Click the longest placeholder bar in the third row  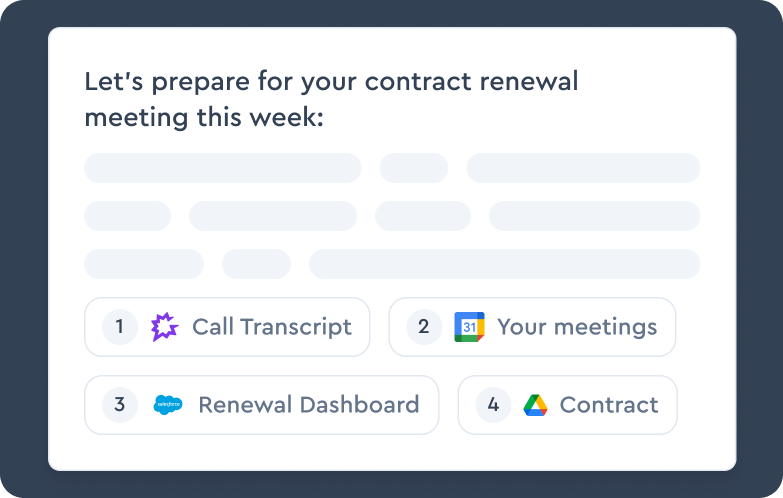pos(504,264)
